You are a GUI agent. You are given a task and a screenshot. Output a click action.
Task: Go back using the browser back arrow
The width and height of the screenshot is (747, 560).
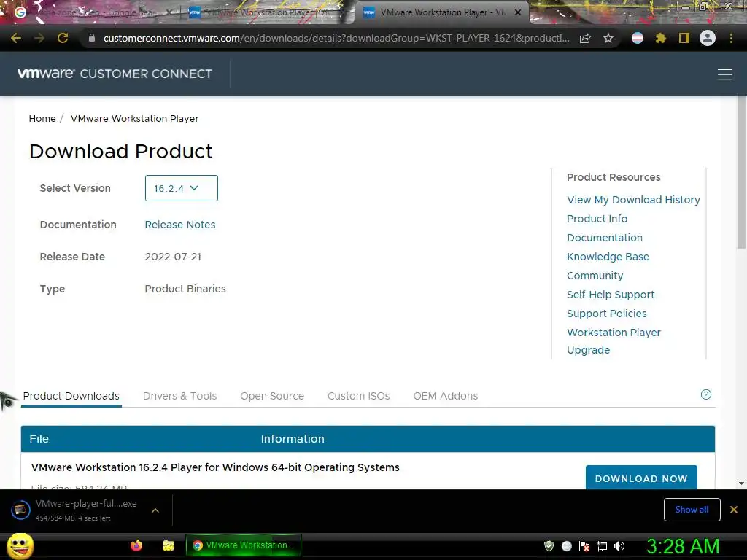pos(16,38)
